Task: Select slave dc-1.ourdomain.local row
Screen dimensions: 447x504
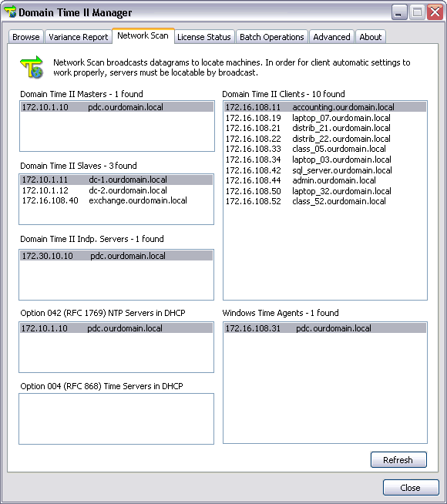Action: tap(116, 180)
